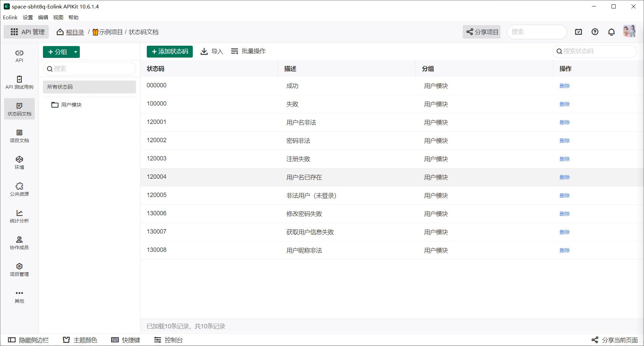Open 示例项目 breadcrumb
The height and width of the screenshot is (346, 644).
coord(108,32)
